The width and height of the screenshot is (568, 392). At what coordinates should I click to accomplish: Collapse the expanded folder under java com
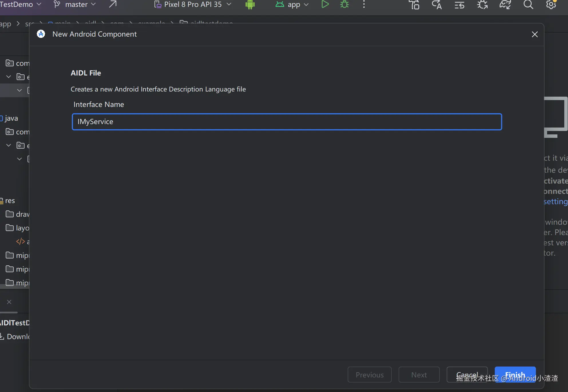point(9,145)
